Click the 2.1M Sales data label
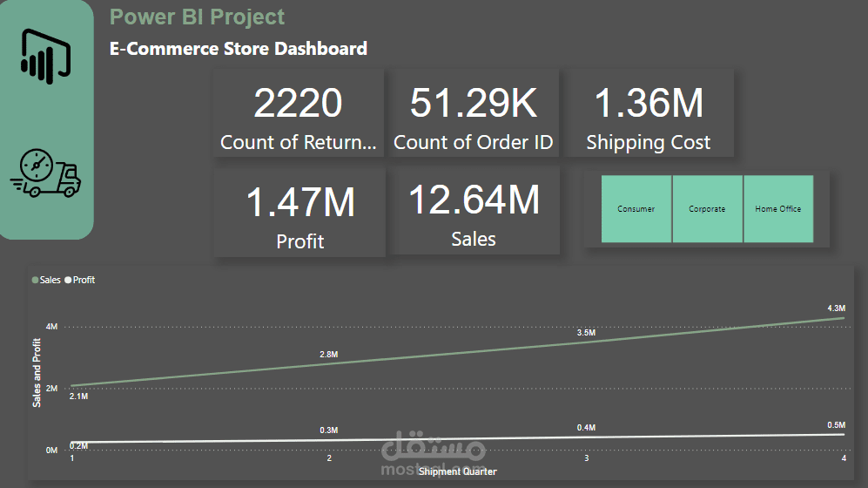The height and width of the screenshot is (488, 868). 78,396
